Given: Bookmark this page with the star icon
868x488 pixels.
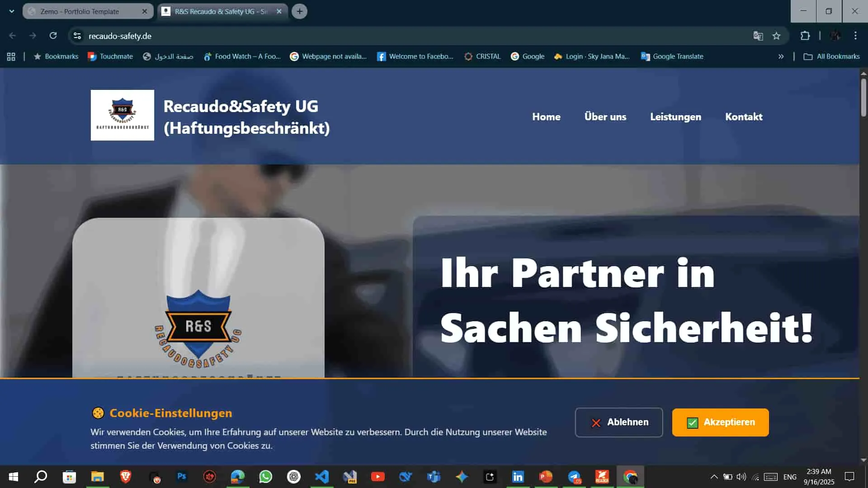Looking at the screenshot, I should [x=776, y=36].
